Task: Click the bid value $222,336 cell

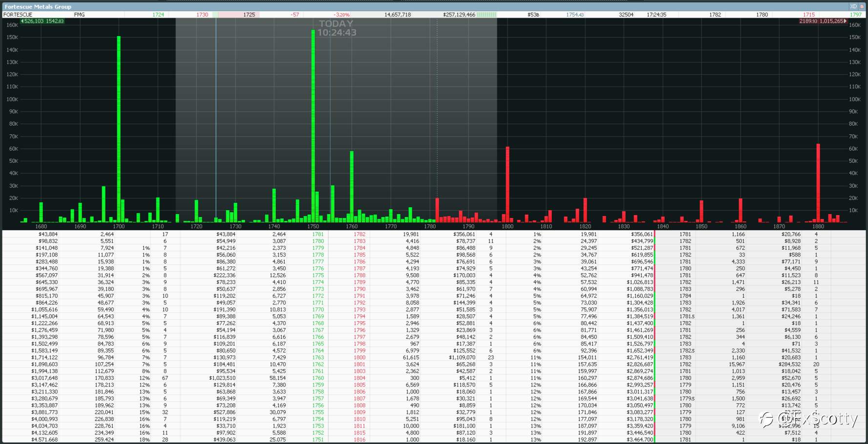Action: pos(224,275)
